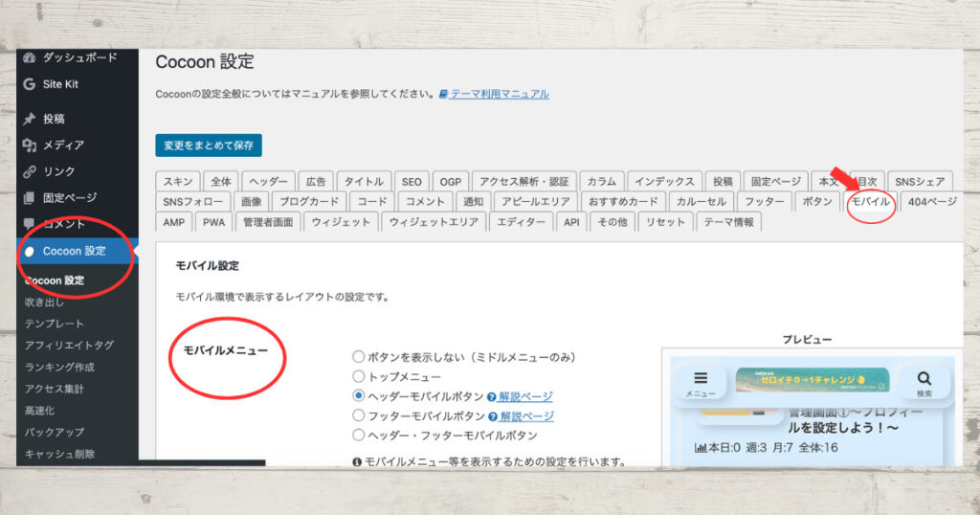Click the 変更をまとめて保存 button

point(209,145)
